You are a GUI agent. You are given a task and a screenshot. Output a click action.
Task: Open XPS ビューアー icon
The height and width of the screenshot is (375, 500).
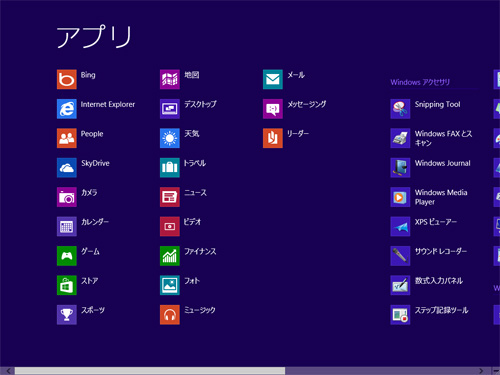click(x=400, y=226)
